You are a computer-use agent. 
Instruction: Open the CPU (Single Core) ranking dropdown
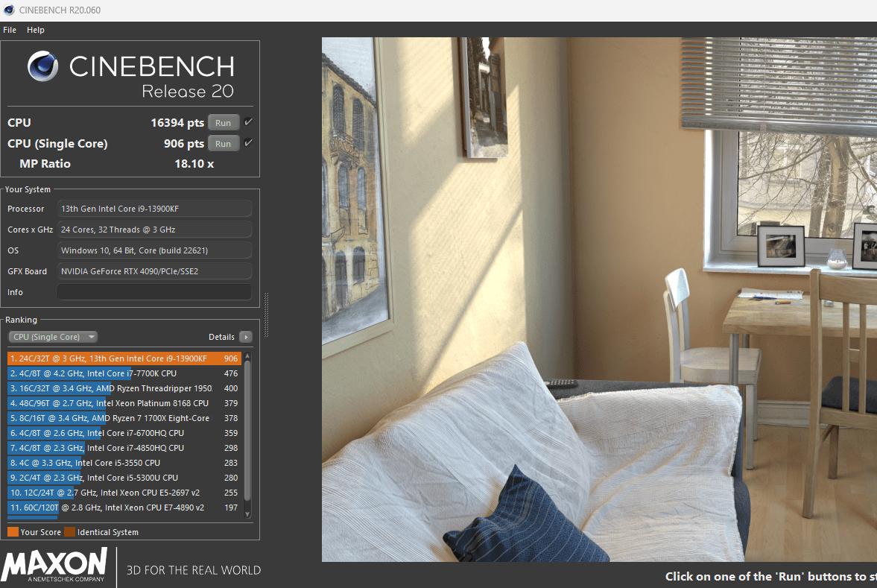coord(53,337)
